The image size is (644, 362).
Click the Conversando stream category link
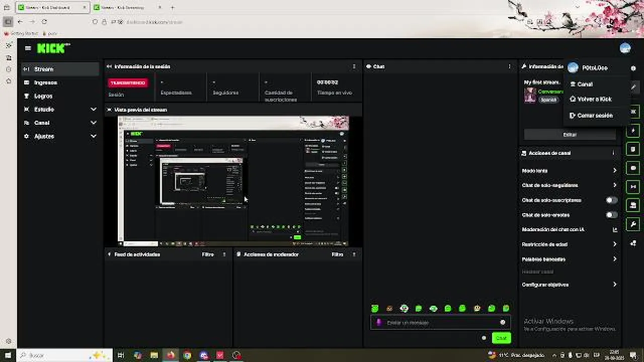(550, 92)
